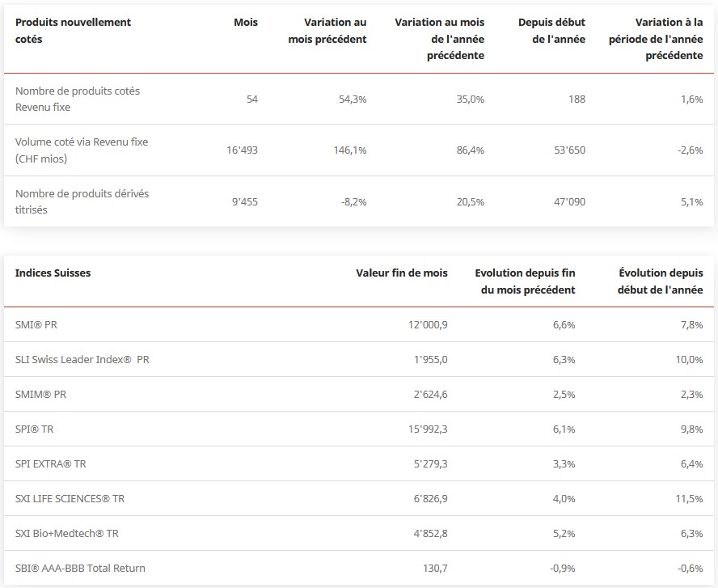Click the 146,1% variation cell
The image size is (718, 588).
[x=351, y=150]
